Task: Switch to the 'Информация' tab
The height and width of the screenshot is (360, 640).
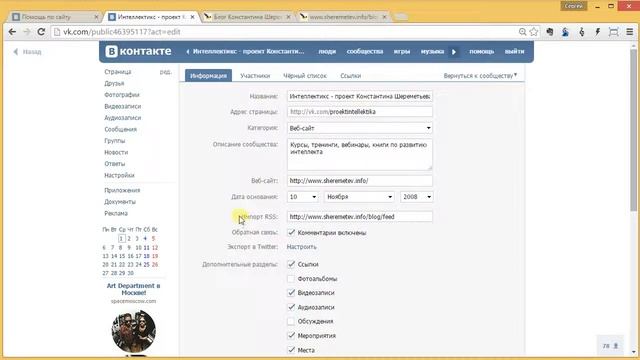Action: click(x=208, y=76)
